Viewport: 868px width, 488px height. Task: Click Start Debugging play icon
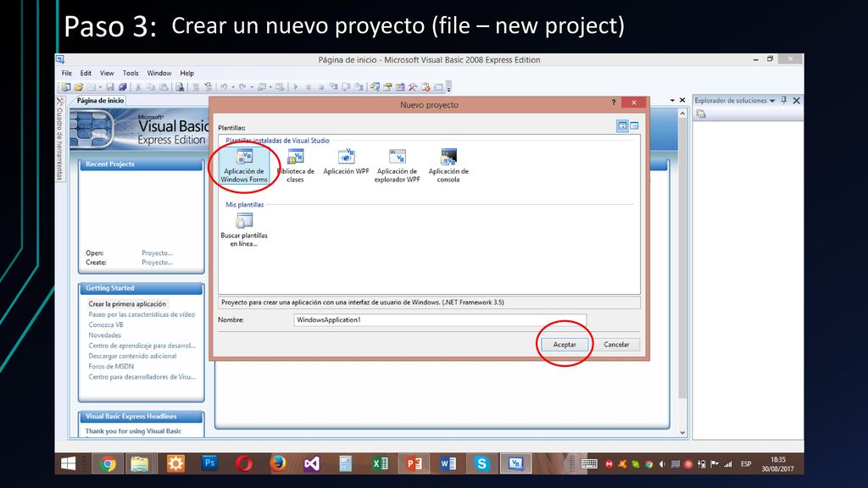(296, 87)
